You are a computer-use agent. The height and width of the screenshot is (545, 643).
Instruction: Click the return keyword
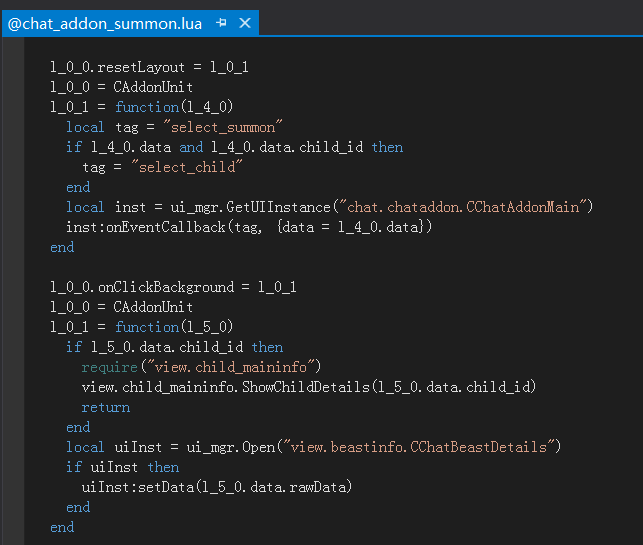[x=105, y=407]
